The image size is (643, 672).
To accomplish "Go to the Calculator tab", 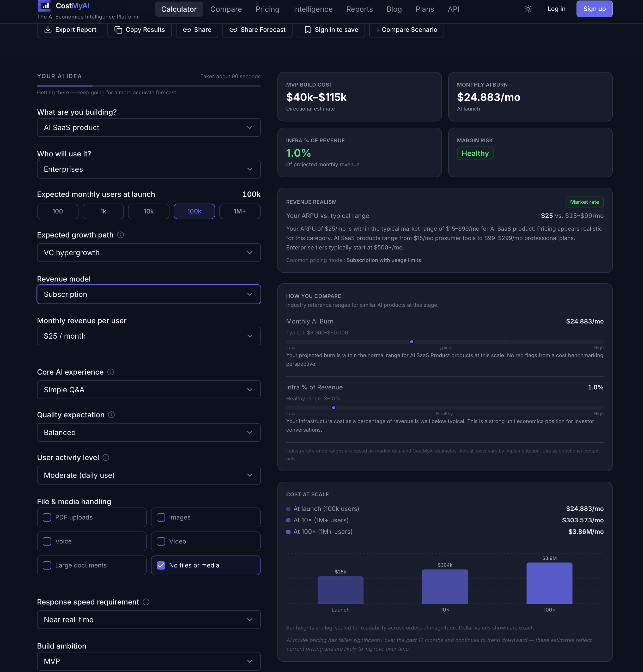I will point(179,9).
